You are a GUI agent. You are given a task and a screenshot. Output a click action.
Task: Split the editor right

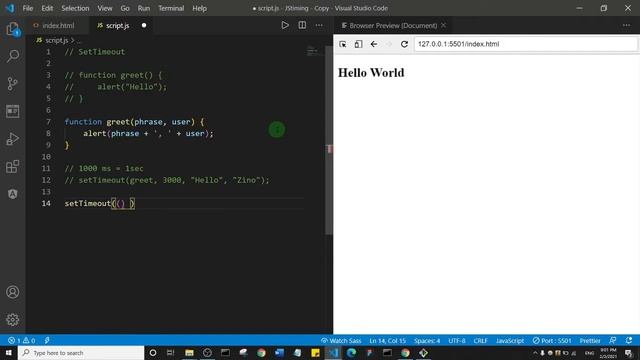point(302,25)
